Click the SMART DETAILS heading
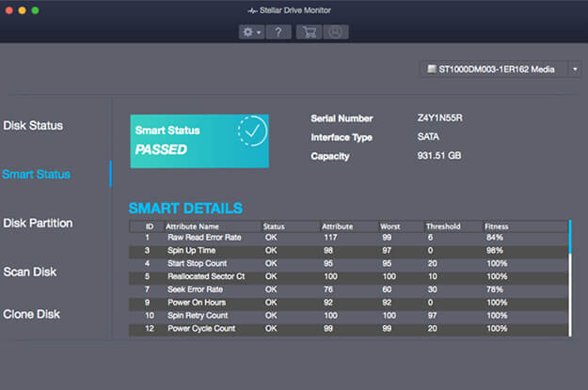Image resolution: width=588 pixels, height=390 pixels. (185, 209)
